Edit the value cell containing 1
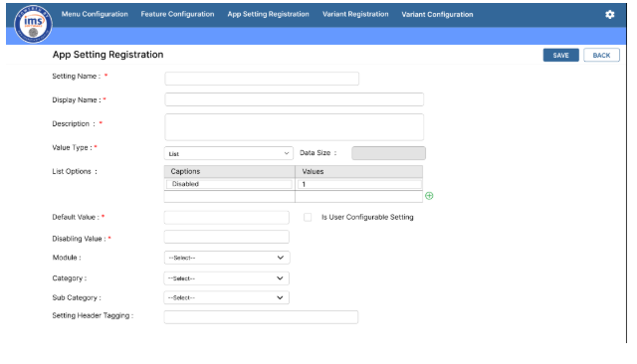This screenshot has width=637, height=364. pos(359,184)
